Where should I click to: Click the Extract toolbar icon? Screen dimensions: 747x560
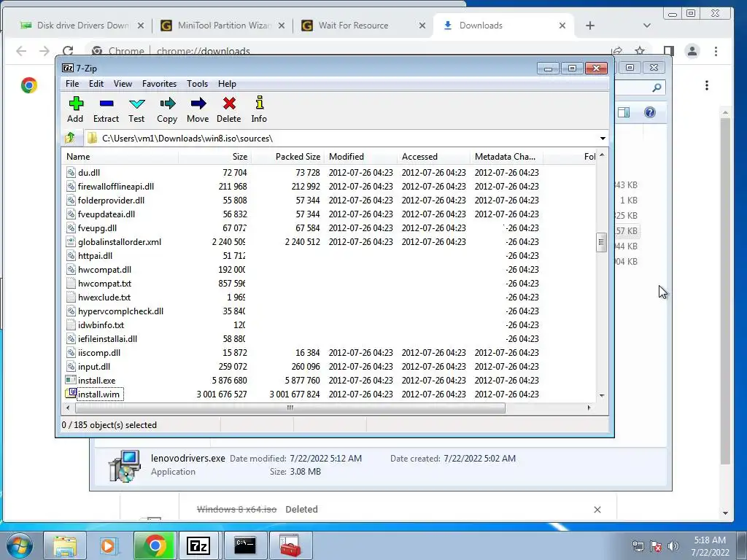coord(107,109)
